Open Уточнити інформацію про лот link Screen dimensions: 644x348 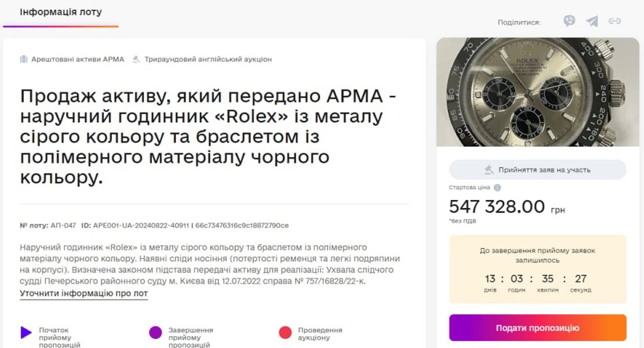[x=83, y=293]
